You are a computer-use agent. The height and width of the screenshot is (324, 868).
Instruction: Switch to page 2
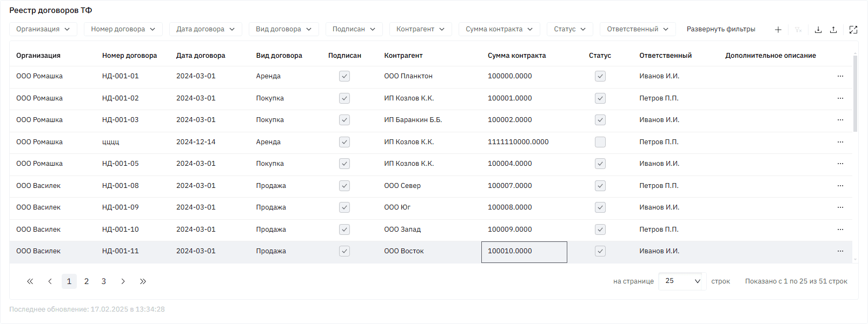pos(87,281)
